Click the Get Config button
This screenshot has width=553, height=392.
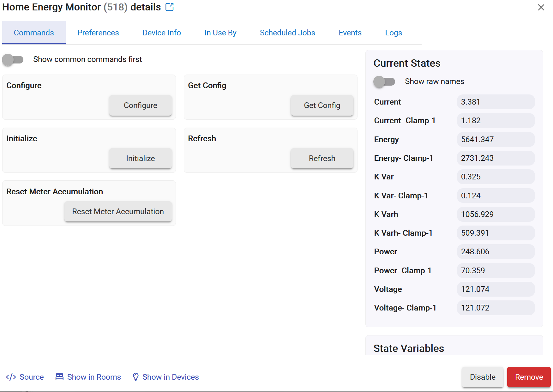[x=322, y=106]
